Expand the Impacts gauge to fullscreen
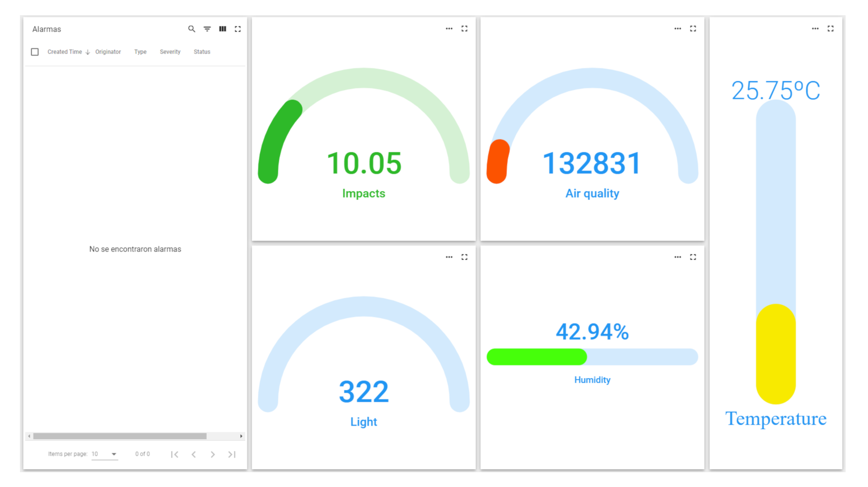This screenshot has height=487, width=868. pyautogui.click(x=464, y=28)
